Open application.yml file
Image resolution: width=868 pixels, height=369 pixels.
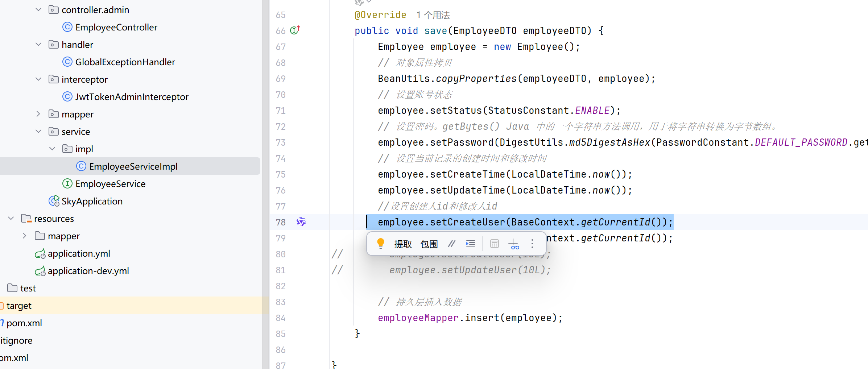[79, 253]
